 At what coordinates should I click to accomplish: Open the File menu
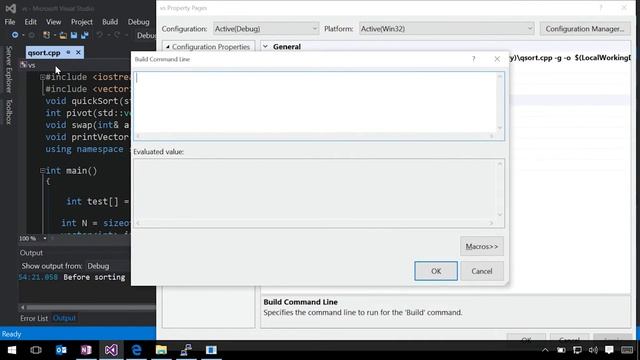[10, 22]
